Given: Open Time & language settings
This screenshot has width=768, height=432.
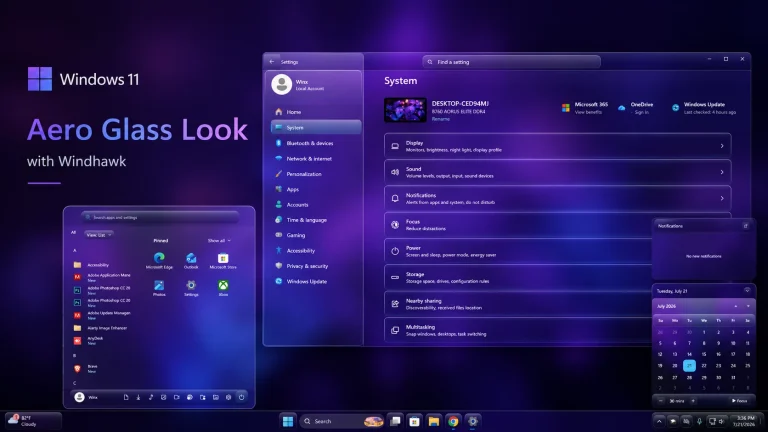Looking at the screenshot, I should [315, 220].
